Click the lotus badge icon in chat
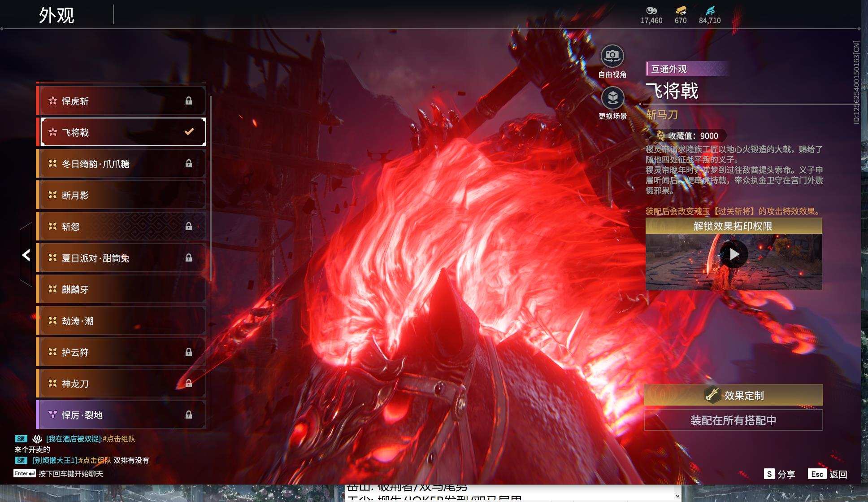Image resolution: width=868 pixels, height=502 pixels. coord(37,439)
